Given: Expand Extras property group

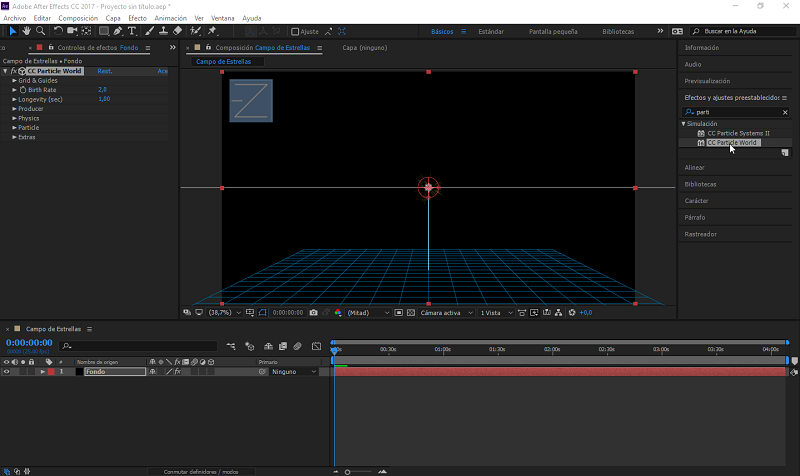Looking at the screenshot, I should (14, 137).
